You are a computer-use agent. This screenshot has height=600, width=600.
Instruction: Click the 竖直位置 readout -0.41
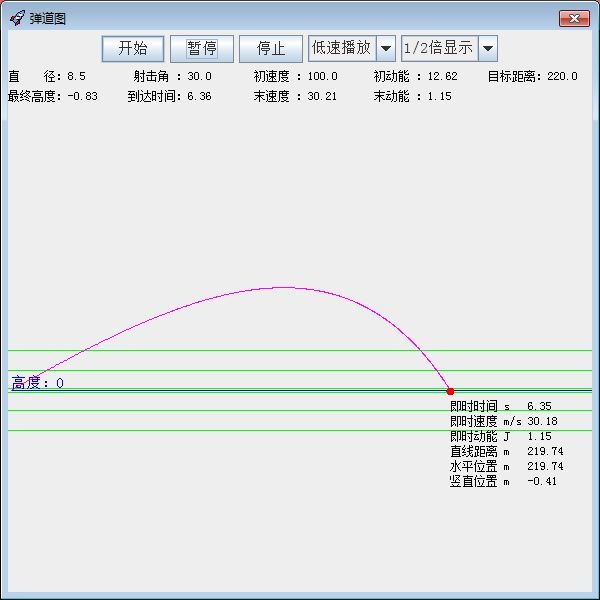542,481
